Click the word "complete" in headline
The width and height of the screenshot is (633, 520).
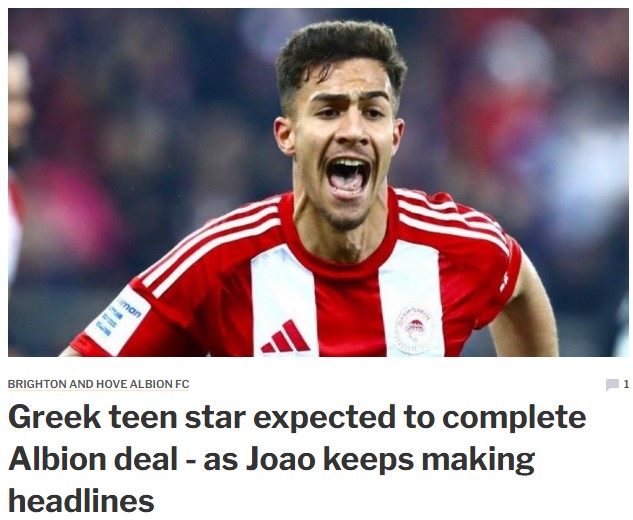(x=514, y=419)
